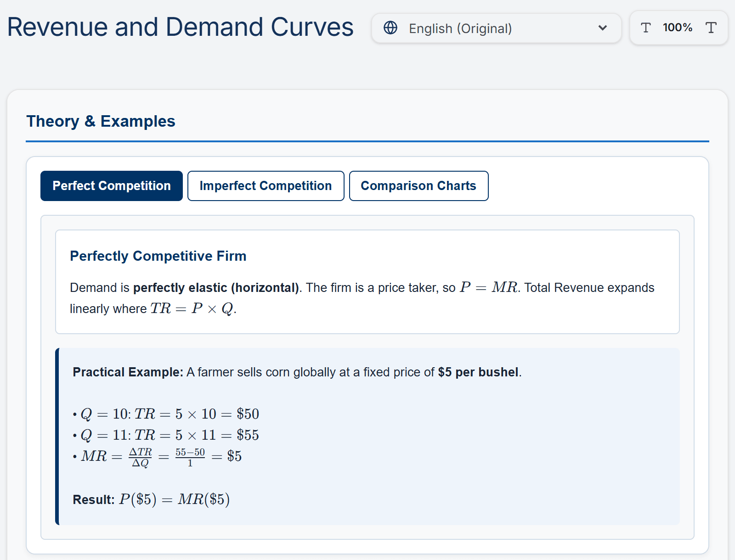Expand language list via chevron arrow
Viewport: 735px width, 560px height.
tap(603, 28)
